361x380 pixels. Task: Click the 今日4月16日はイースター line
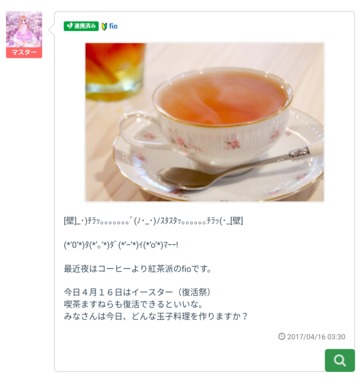[137, 292]
